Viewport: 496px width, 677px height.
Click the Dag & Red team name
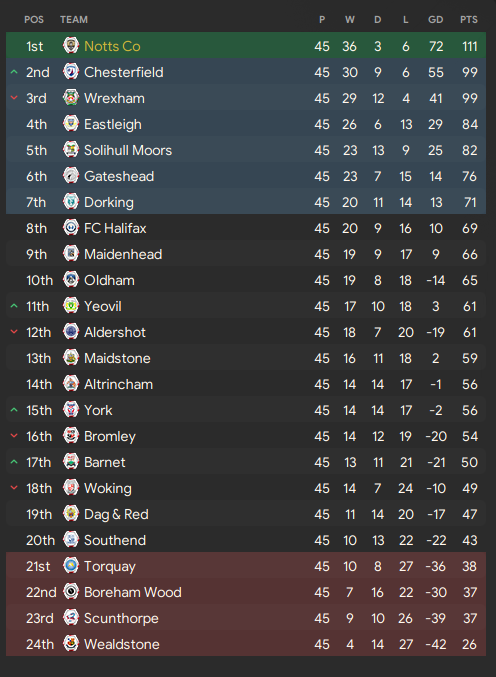tap(116, 514)
